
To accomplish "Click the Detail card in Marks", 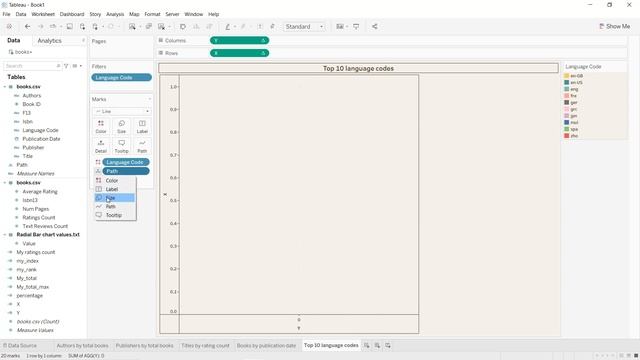I will (101, 146).
